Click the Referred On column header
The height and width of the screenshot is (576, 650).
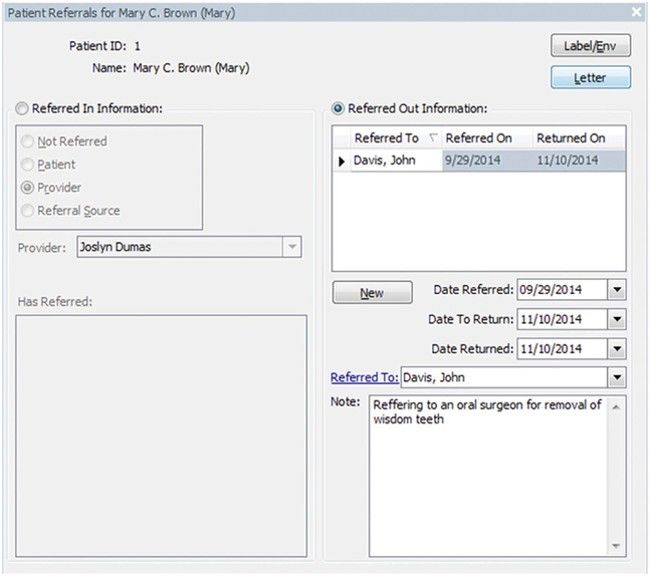(478, 138)
